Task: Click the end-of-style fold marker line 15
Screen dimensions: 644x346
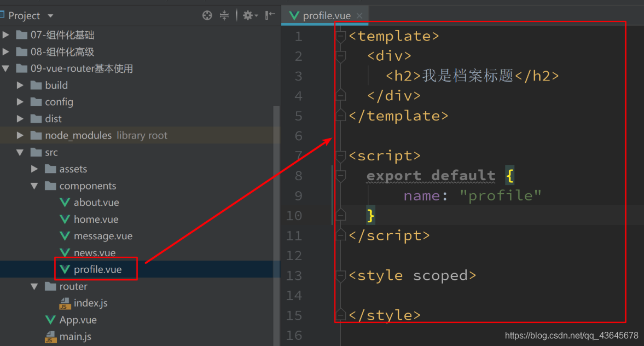Action: [x=340, y=314]
